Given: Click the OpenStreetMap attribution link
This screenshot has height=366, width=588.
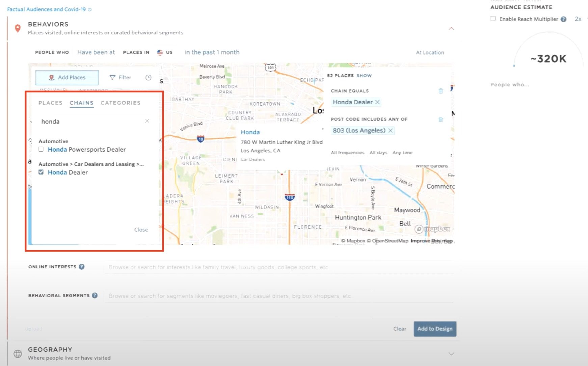Looking at the screenshot, I should click(x=387, y=241).
